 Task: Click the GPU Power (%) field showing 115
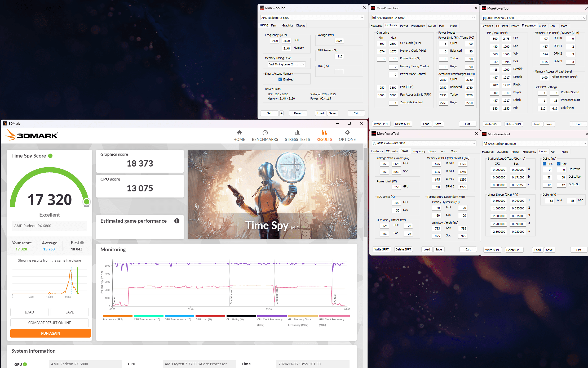[340, 56]
